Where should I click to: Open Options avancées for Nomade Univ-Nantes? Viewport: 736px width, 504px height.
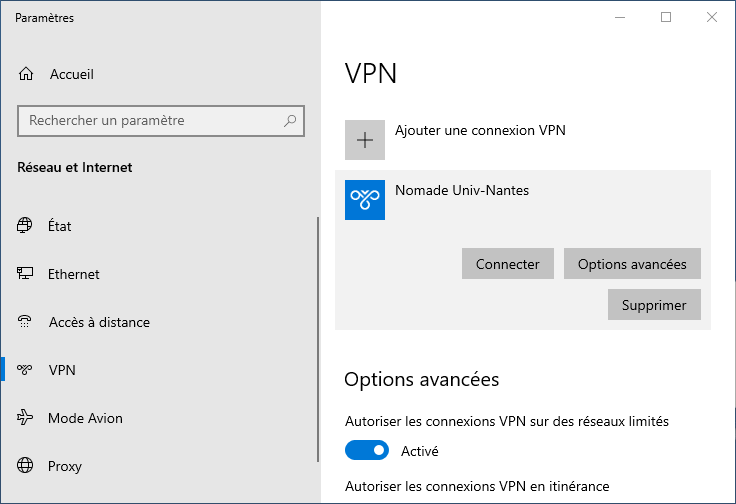(x=632, y=264)
